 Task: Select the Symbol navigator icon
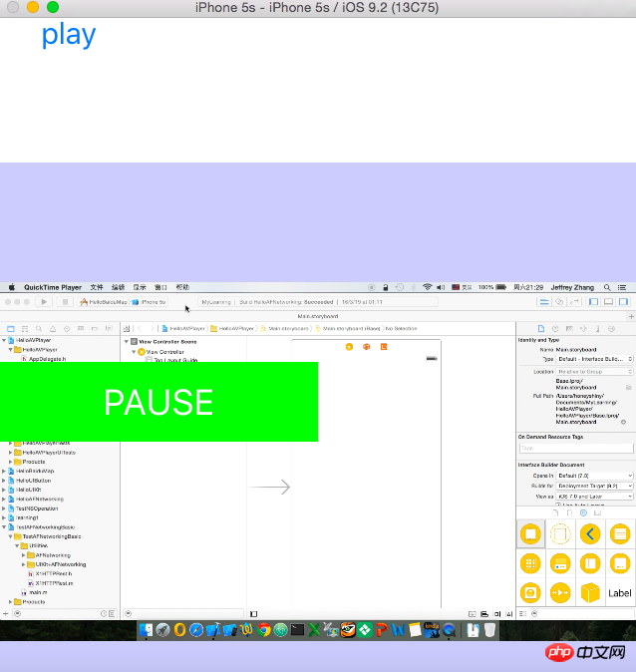25,329
